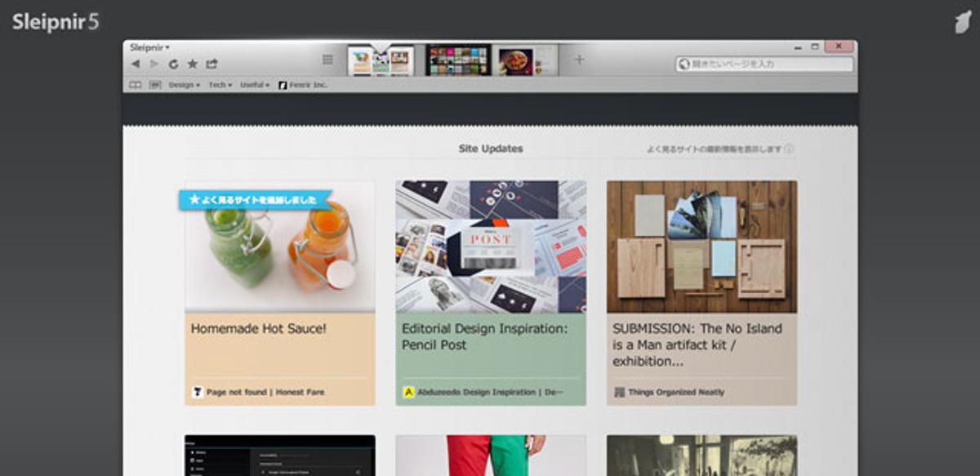Switch to the dark grid tab thumbnail

click(458, 61)
